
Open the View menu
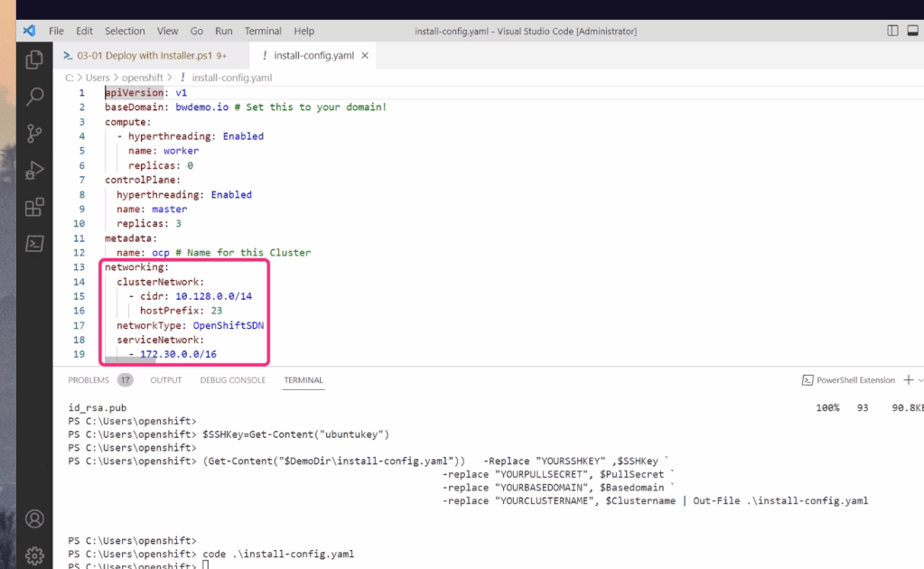167,32
